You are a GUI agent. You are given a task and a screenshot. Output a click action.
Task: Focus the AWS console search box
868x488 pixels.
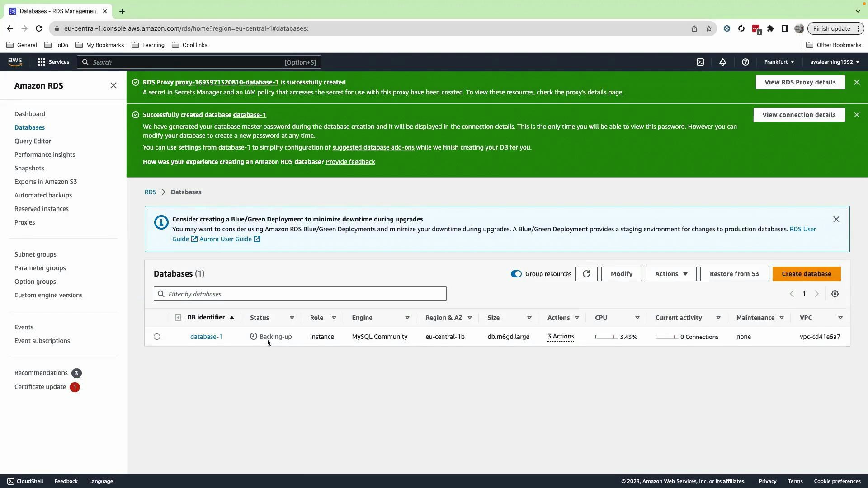[x=199, y=62]
